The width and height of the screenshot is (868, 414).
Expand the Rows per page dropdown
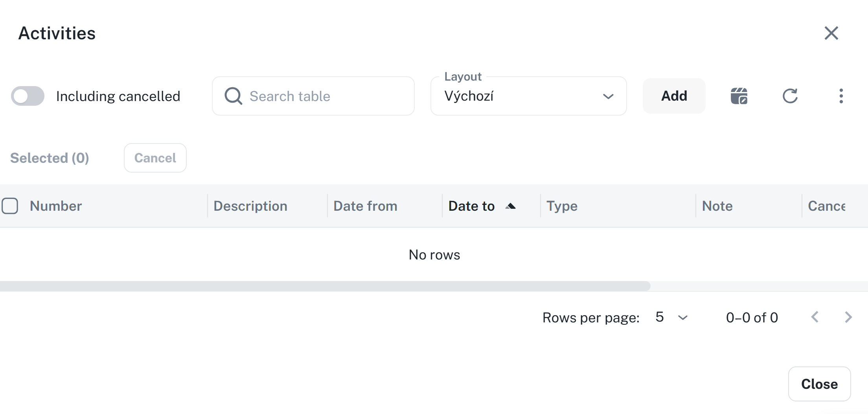click(671, 317)
